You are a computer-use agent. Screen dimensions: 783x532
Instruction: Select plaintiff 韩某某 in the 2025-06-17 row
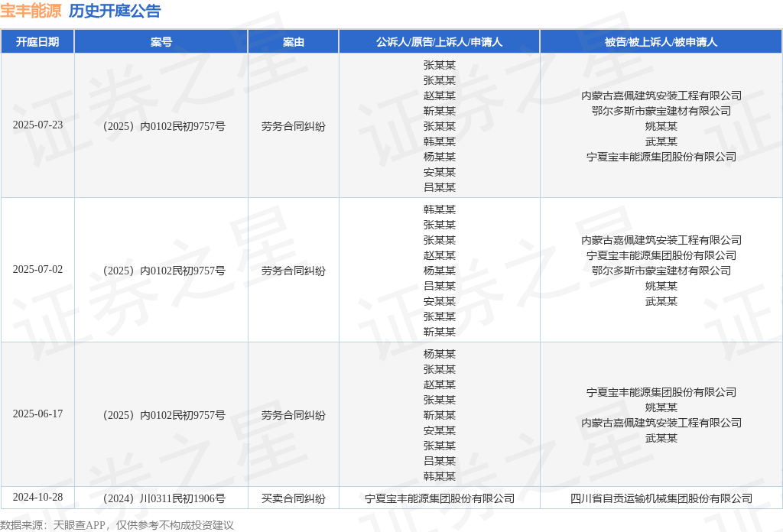(440, 477)
